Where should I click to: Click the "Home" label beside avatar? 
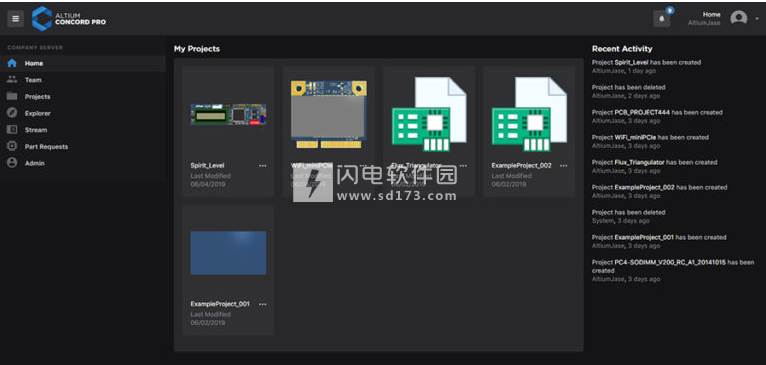coord(711,15)
